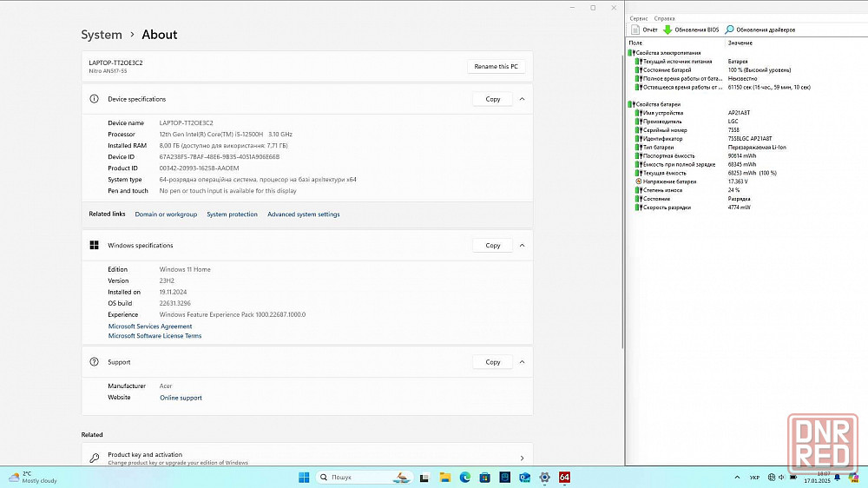Launch Microsoft Edge from the taskbar
The height and width of the screenshot is (488, 868).
(465, 478)
